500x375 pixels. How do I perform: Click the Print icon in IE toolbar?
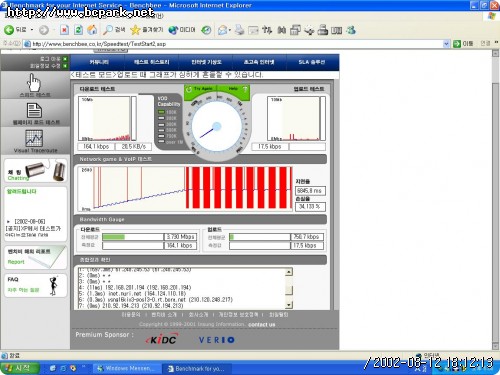(239, 30)
